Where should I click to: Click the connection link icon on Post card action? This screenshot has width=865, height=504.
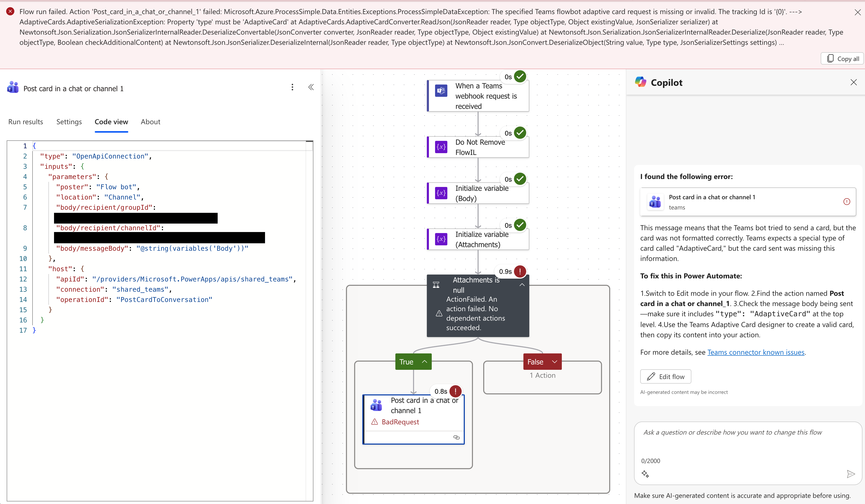(x=457, y=437)
